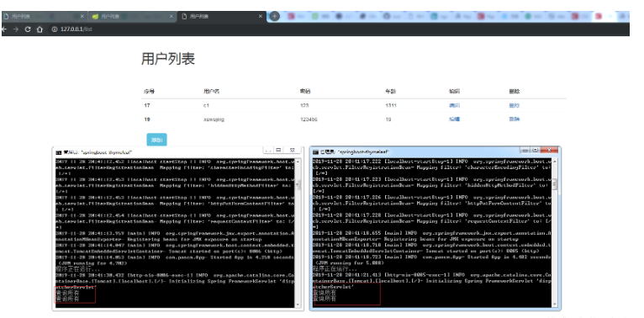Select the username cell xuwujing
644x318 pixels.
pos(214,119)
